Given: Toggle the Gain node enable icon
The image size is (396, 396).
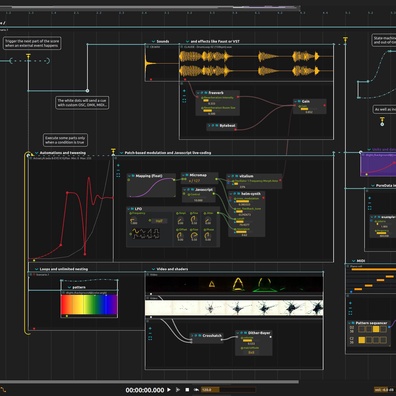Looking at the screenshot, I should (299, 101).
